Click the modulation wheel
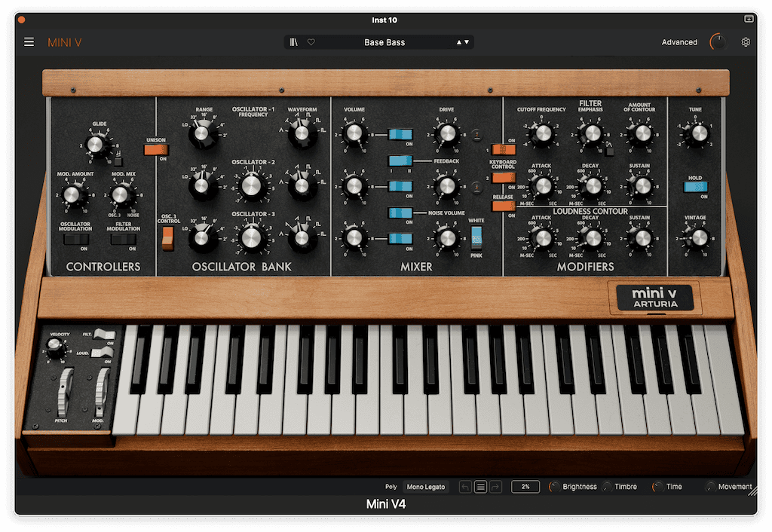Image resolution: width=772 pixels, height=532 pixels. (102, 391)
